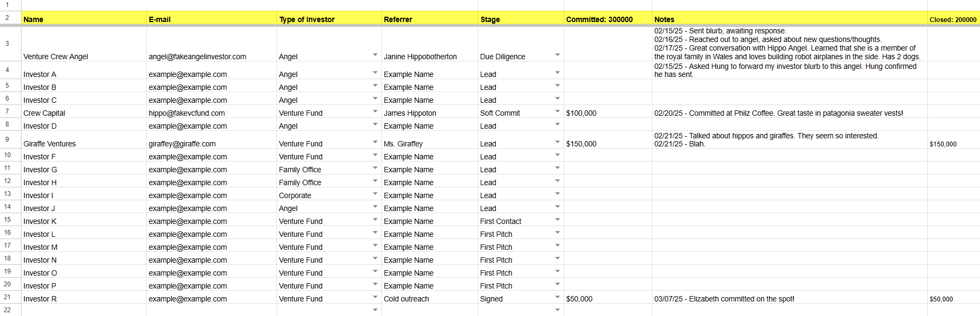This screenshot has width=980, height=316.
Task: Click the Committed: 300000 header cell
Action: tap(607, 19)
